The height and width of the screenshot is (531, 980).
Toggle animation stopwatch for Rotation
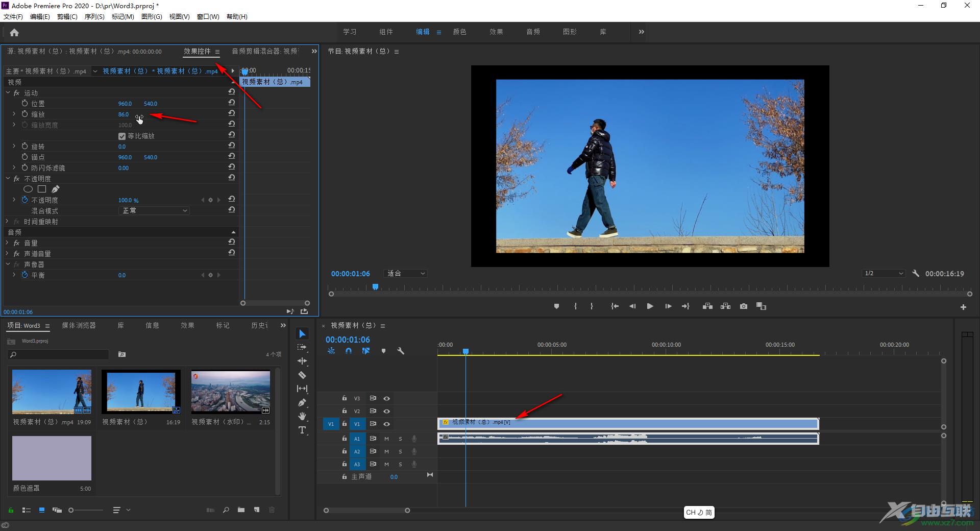(x=24, y=146)
